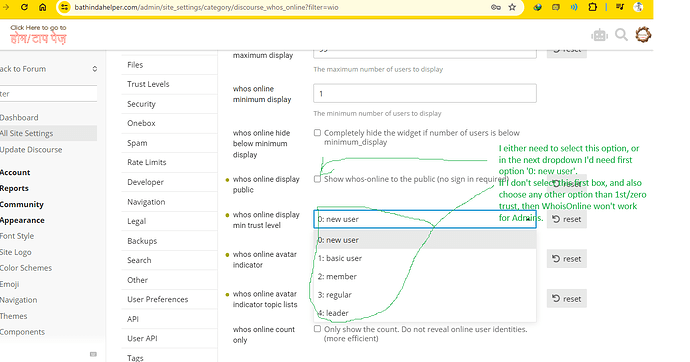
Task: Reset the avatar indicator topic lists setting
Action: (x=567, y=299)
